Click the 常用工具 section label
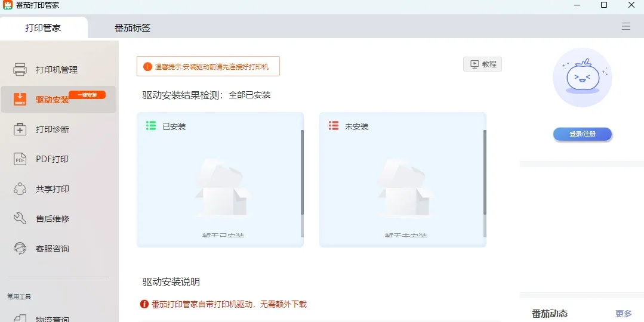644x322 pixels. 19,296
